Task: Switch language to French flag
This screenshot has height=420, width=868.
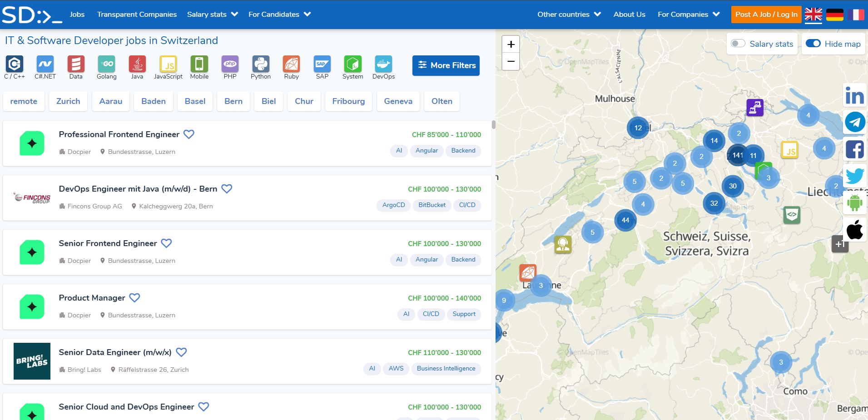Action: click(856, 15)
